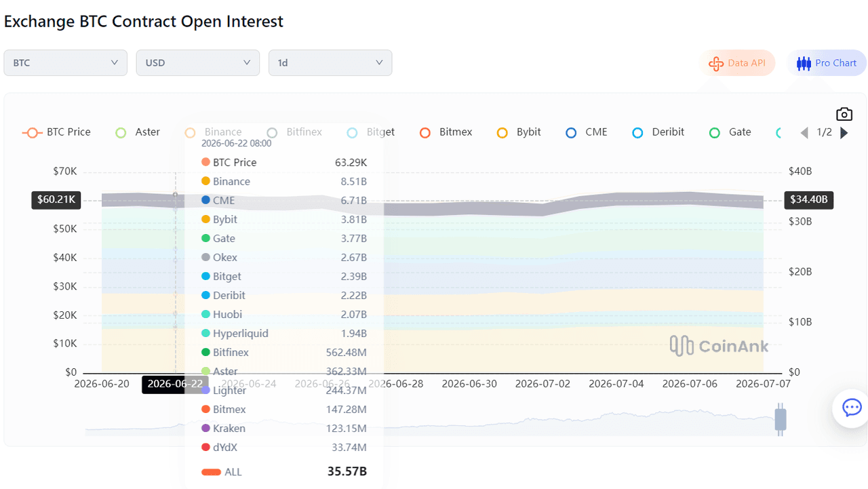Click the 2026-06-30 axis date
The image size is (868, 489).
(x=469, y=384)
